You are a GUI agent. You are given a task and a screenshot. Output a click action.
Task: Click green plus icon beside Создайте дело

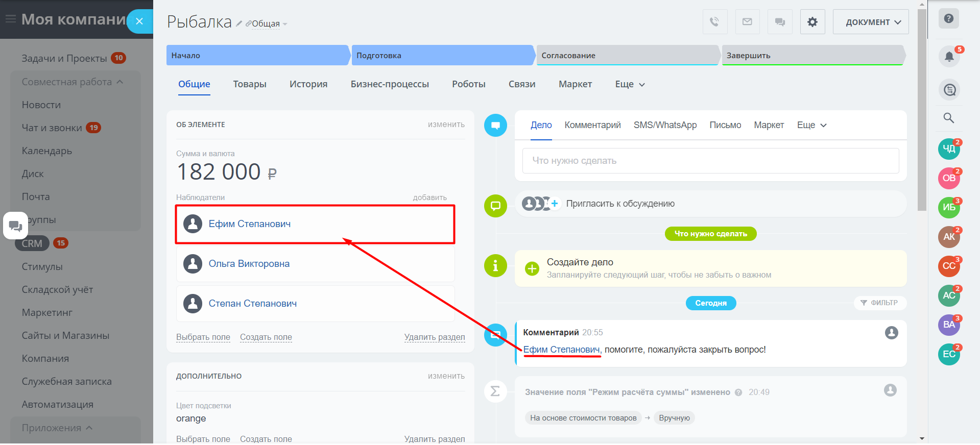click(532, 268)
